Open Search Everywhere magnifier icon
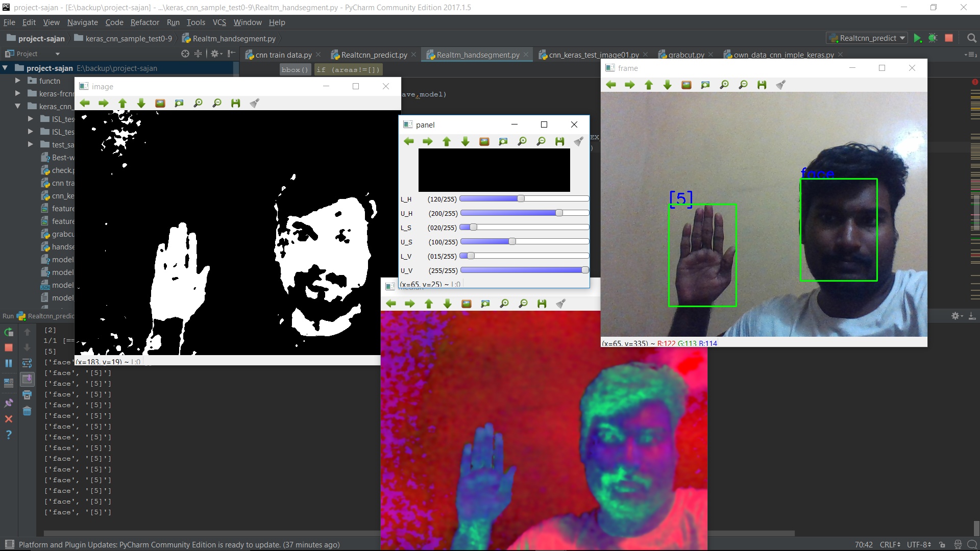The width and height of the screenshot is (980, 551). [972, 38]
